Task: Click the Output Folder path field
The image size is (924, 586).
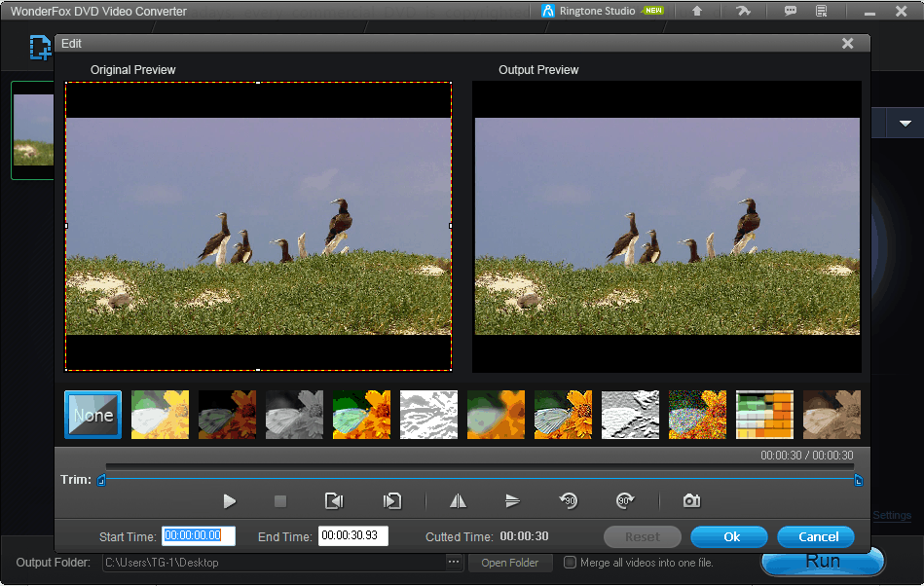Action: point(274,563)
